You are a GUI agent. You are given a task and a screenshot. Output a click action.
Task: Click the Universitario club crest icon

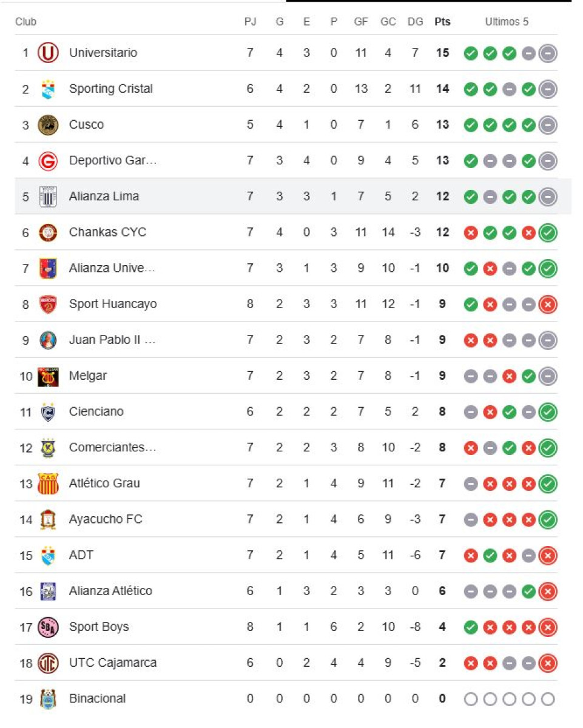[x=48, y=53]
